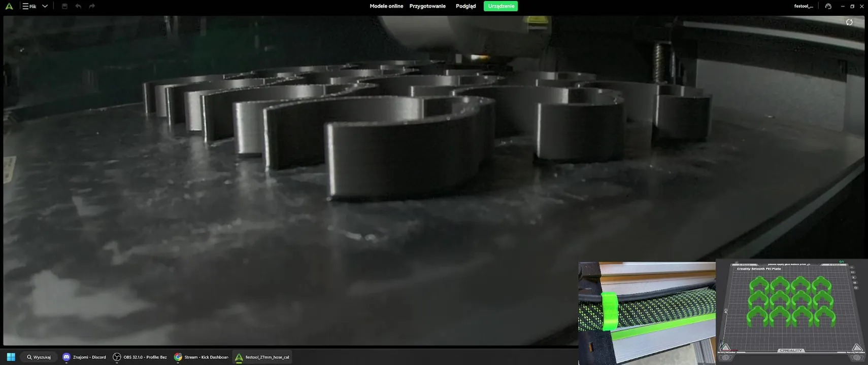
Task: Click the redo arrow icon
Action: click(92, 6)
